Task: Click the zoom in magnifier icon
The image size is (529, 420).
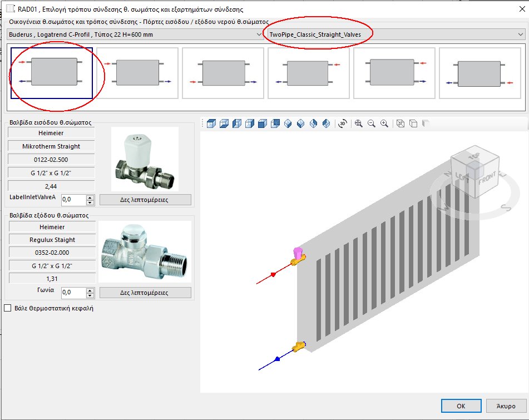Action: click(384, 123)
